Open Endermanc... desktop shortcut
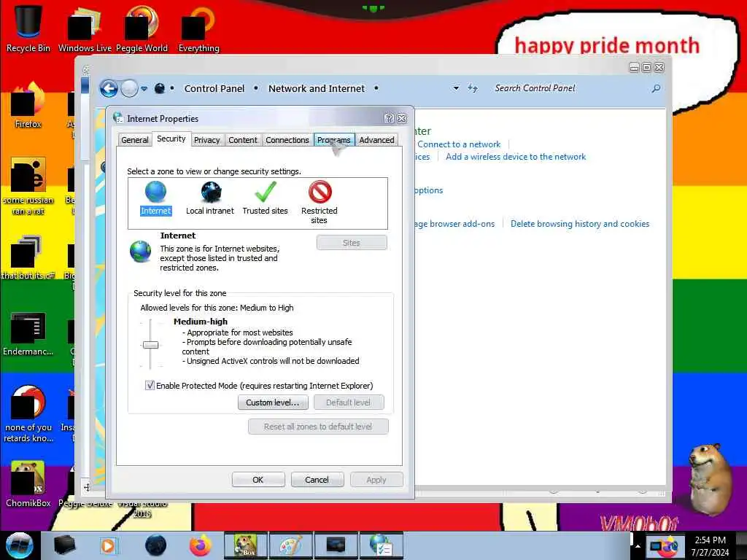The image size is (747, 560). point(28,333)
